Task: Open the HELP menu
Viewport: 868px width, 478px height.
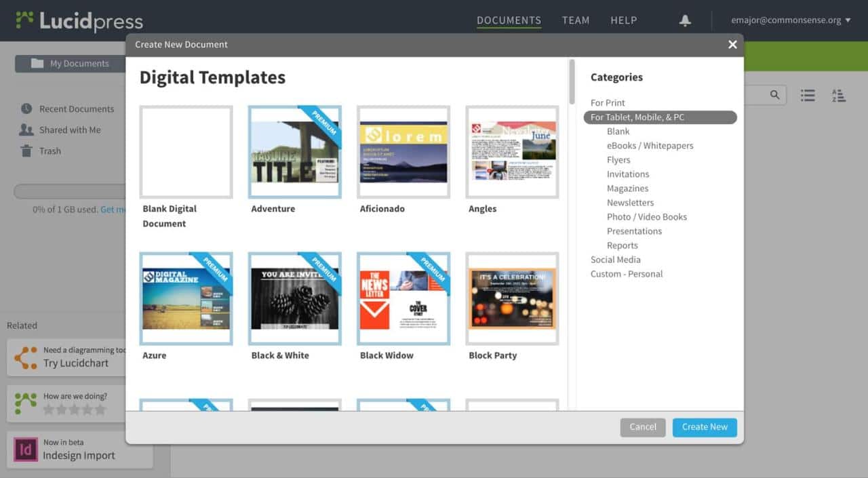Action: (623, 20)
